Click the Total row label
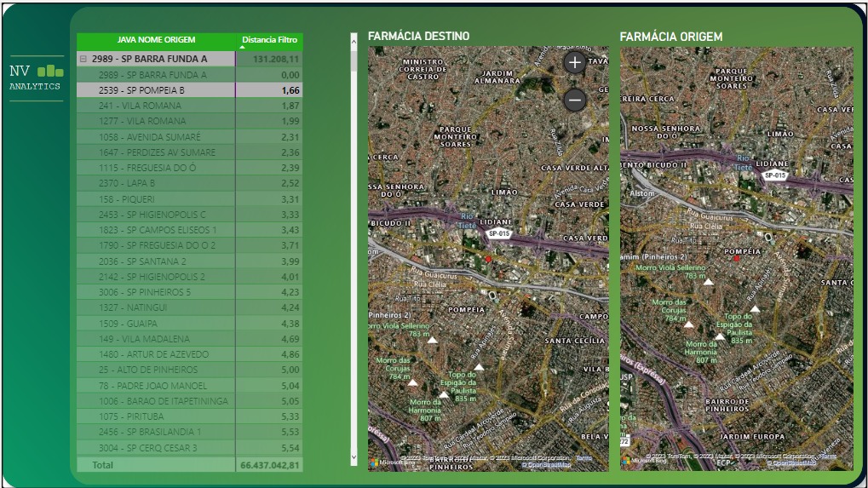 [102, 465]
